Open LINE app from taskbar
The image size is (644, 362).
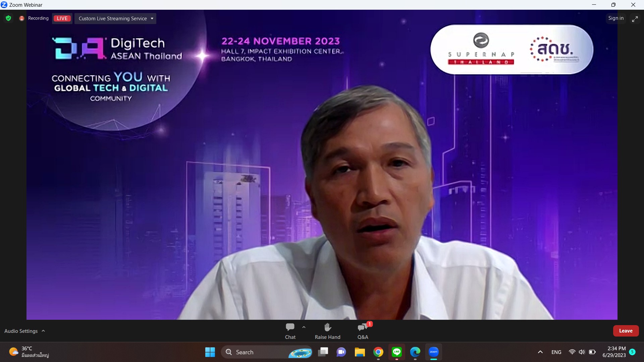[397, 352]
